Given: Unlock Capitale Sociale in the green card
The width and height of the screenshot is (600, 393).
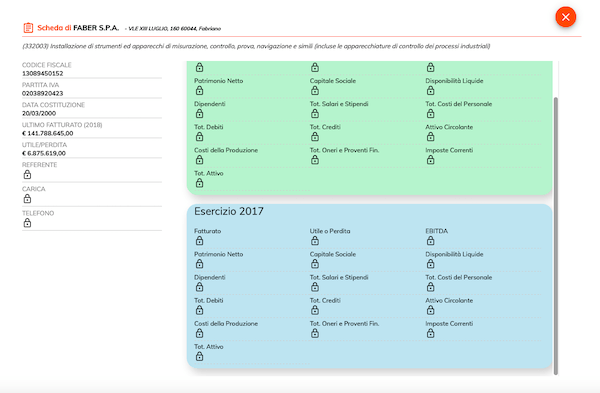Looking at the screenshot, I should (x=315, y=90).
